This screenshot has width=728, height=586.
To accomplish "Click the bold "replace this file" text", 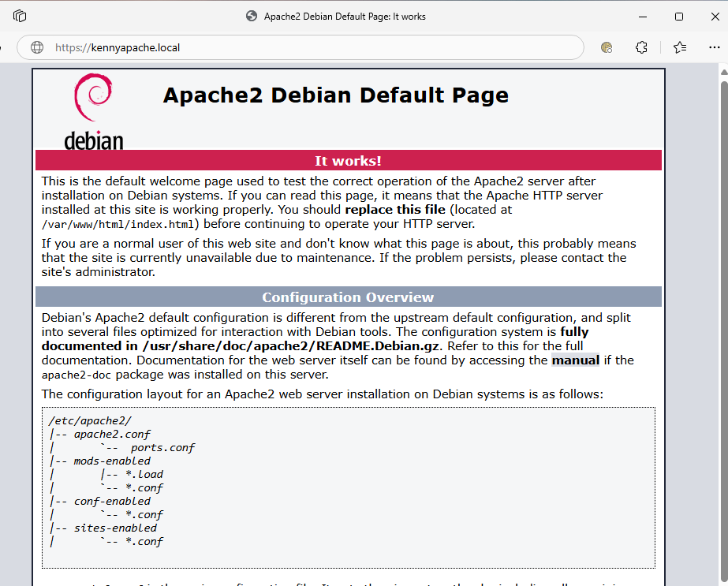I will pyautogui.click(x=395, y=210).
